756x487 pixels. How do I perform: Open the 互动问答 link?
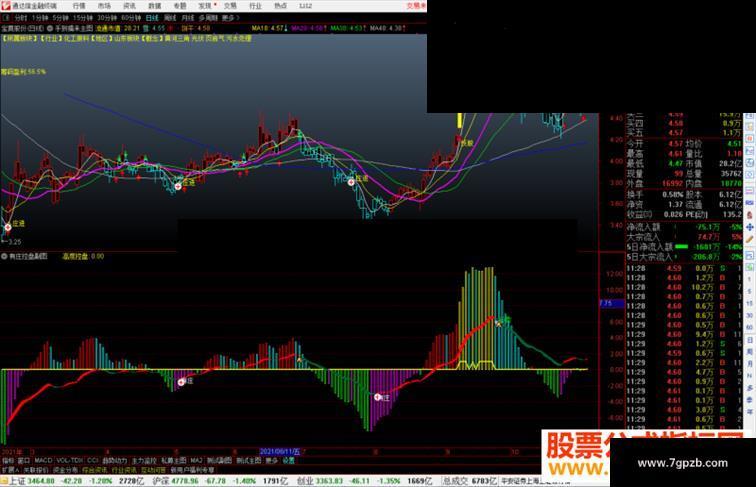(x=153, y=469)
